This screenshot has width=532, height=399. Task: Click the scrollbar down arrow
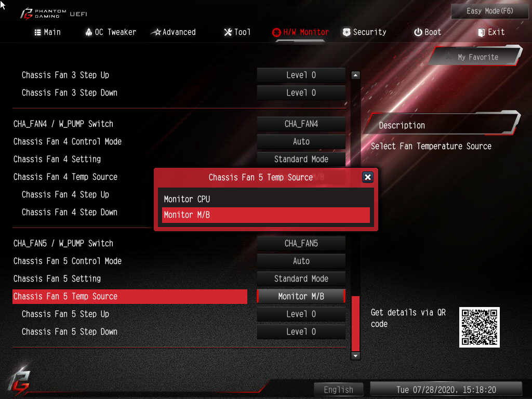355,356
